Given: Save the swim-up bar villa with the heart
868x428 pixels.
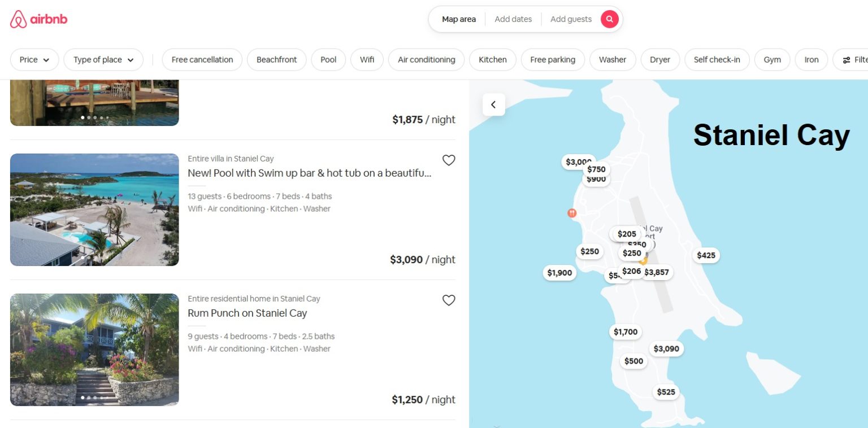Looking at the screenshot, I should click(x=449, y=160).
